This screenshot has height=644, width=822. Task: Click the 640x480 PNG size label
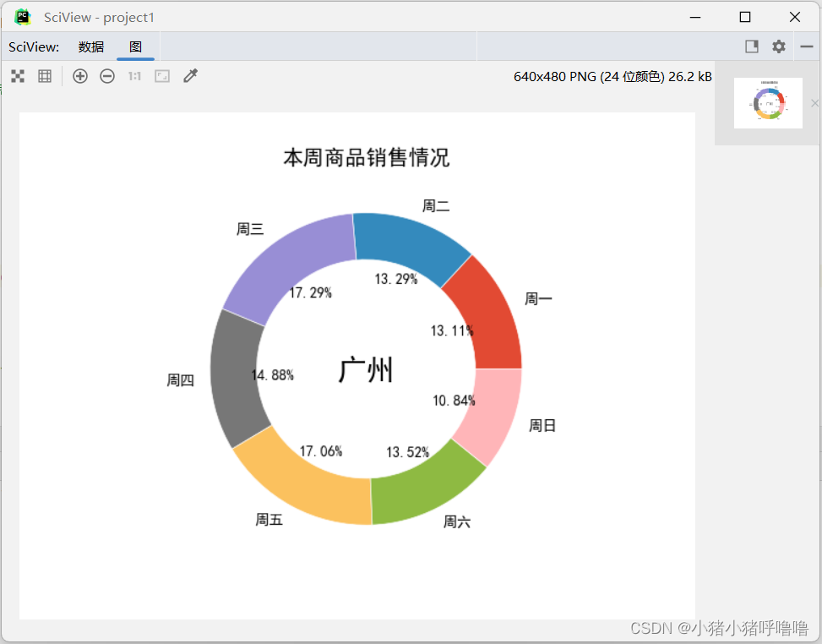pos(612,76)
